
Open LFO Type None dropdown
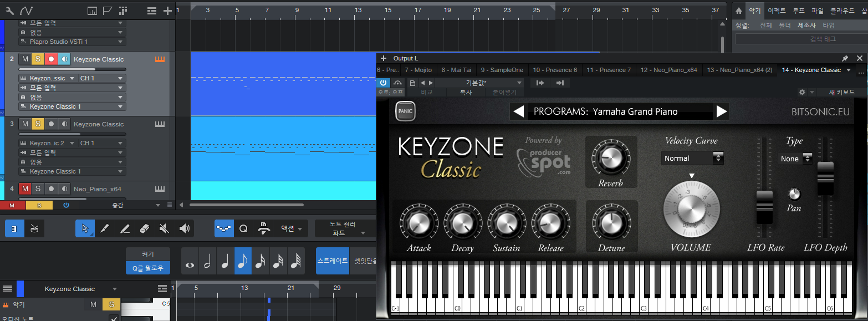coord(795,159)
